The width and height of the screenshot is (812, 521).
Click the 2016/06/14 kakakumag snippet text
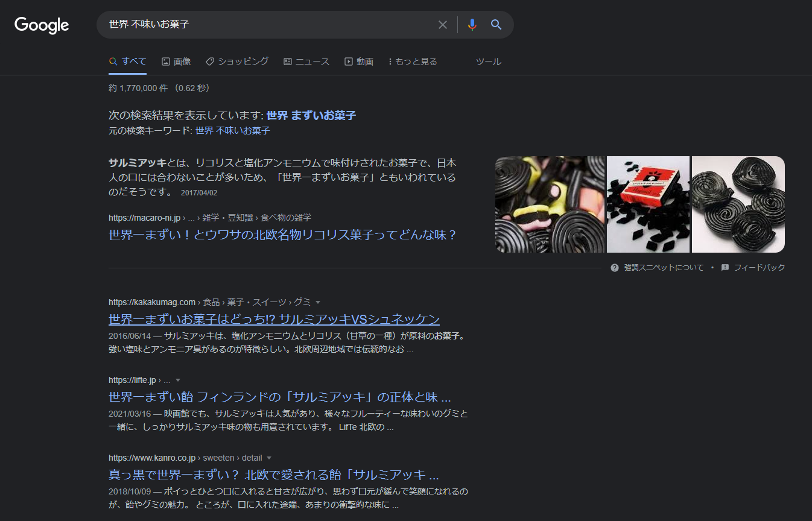pyautogui.click(x=287, y=343)
